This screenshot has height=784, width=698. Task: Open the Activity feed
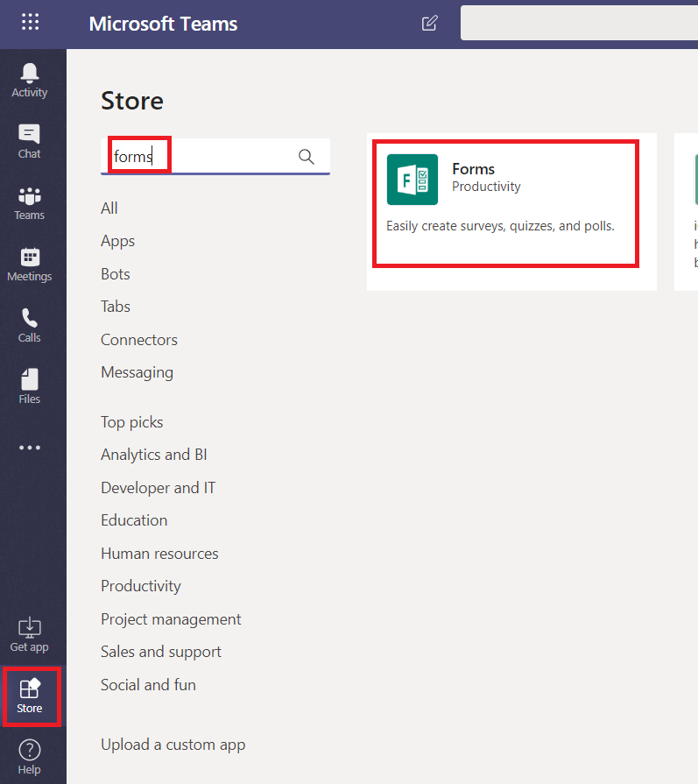pos(30,81)
